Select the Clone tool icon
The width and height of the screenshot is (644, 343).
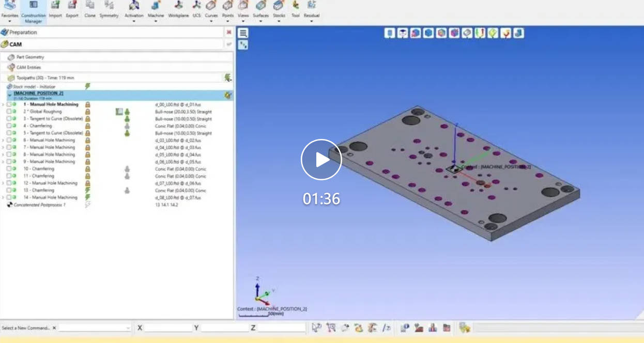pyautogui.click(x=90, y=9)
